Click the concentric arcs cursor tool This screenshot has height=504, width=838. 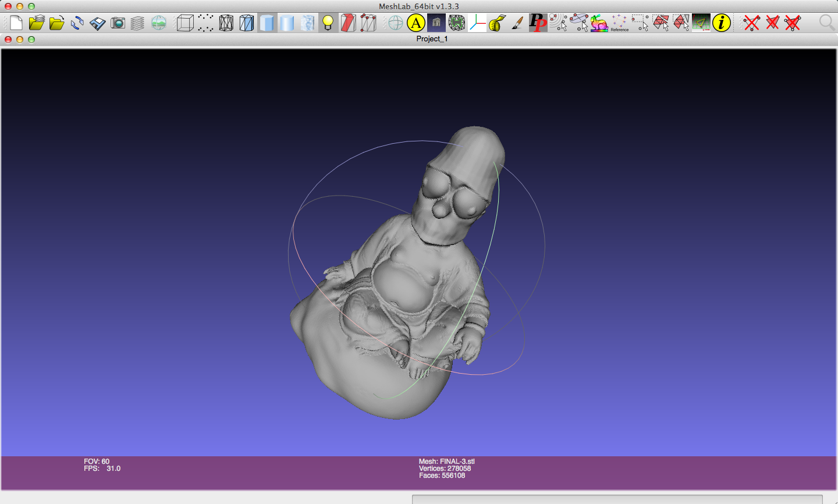pos(558,23)
